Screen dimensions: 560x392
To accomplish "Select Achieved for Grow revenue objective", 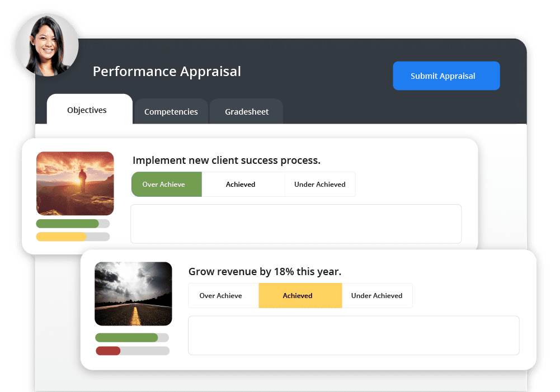I will (300, 296).
